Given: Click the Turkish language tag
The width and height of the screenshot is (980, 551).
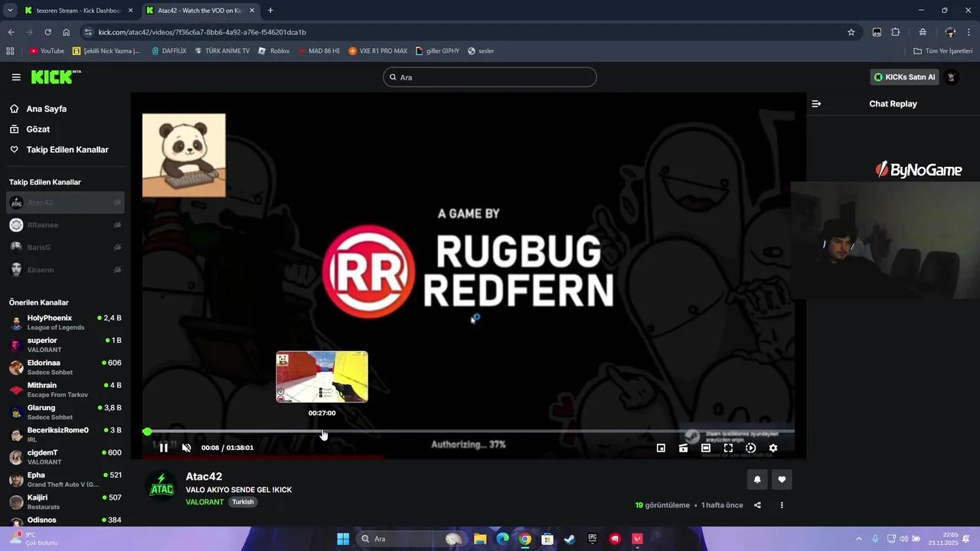Looking at the screenshot, I should click(243, 502).
